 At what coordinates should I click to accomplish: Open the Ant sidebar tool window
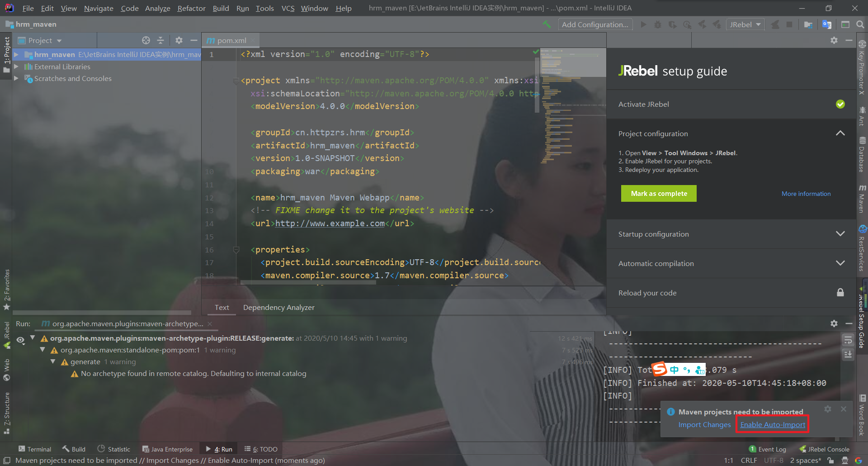pyautogui.click(x=862, y=116)
